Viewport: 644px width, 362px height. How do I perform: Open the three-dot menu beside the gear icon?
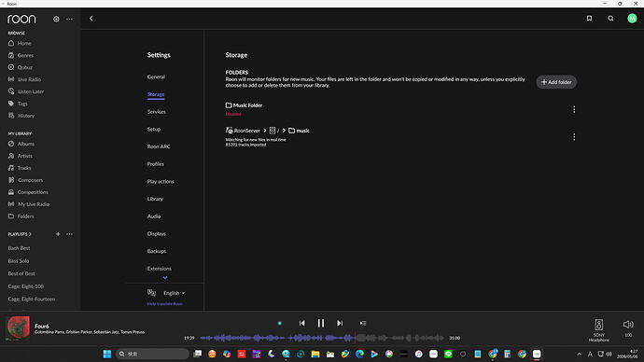click(69, 19)
